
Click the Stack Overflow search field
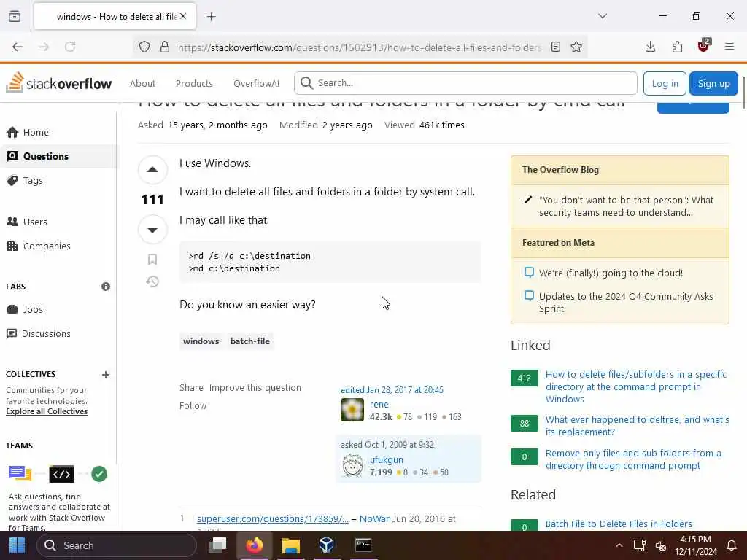click(x=465, y=83)
